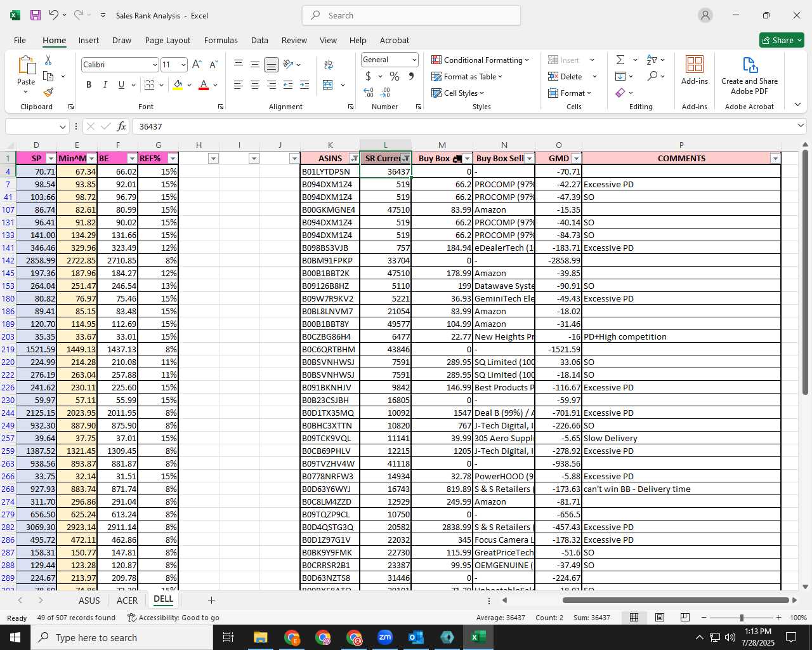Switch to the ACER sheet tab
Viewport: 812px width, 650px height.
127,600
